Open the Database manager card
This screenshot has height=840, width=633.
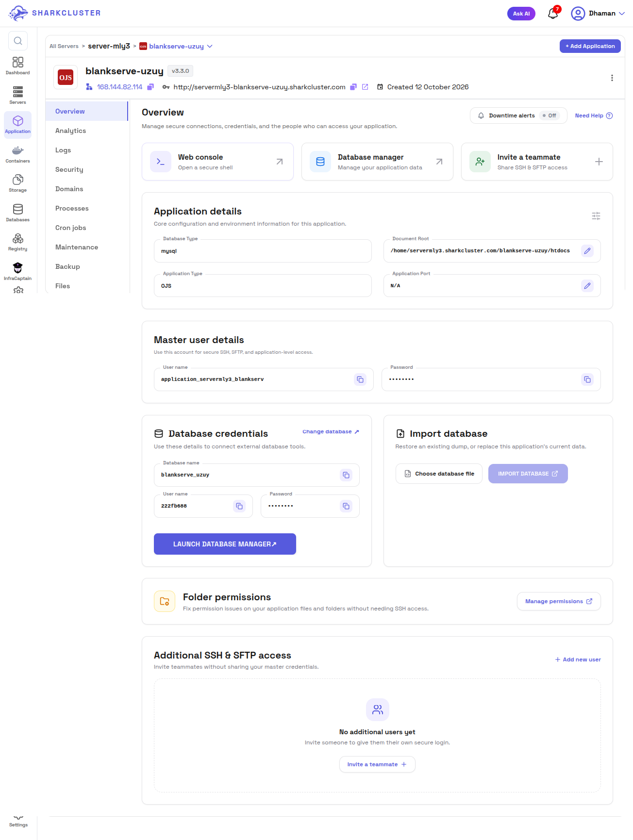tap(377, 162)
